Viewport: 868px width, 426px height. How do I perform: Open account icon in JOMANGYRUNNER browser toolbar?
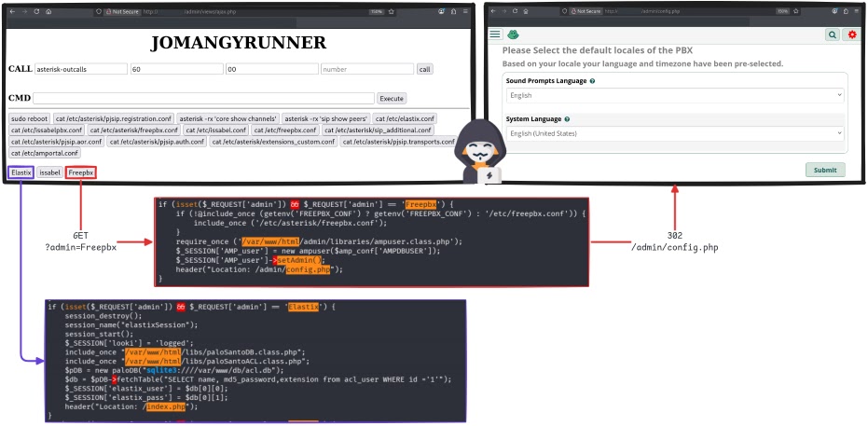pos(442,11)
